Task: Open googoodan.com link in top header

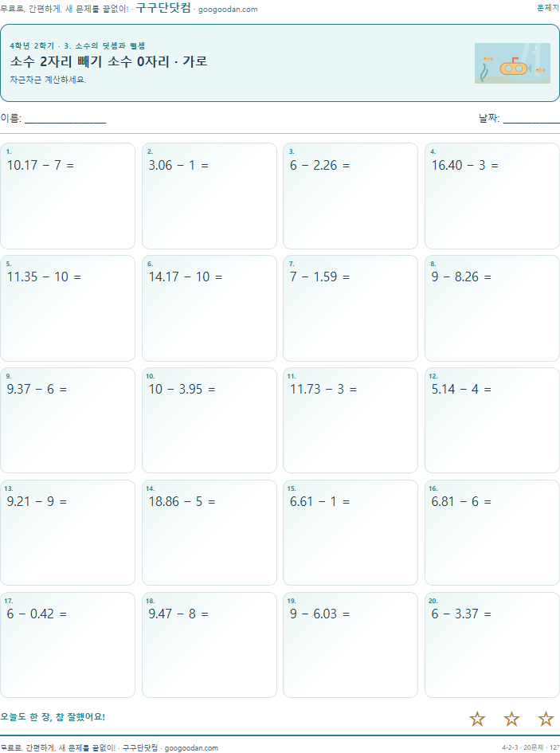Action: [x=228, y=9]
